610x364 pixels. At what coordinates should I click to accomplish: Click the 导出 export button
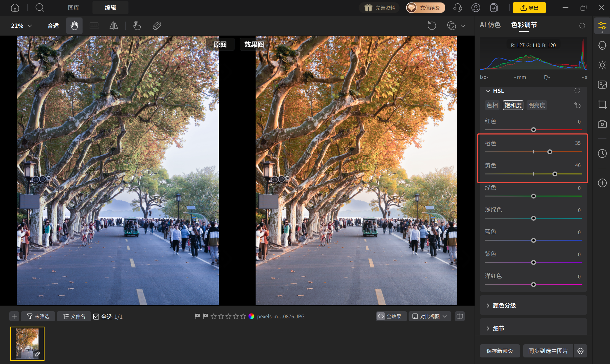(x=529, y=8)
